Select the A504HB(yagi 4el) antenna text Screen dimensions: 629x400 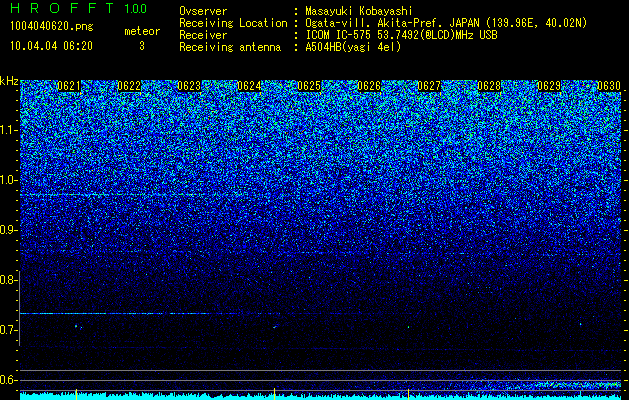click(353, 47)
